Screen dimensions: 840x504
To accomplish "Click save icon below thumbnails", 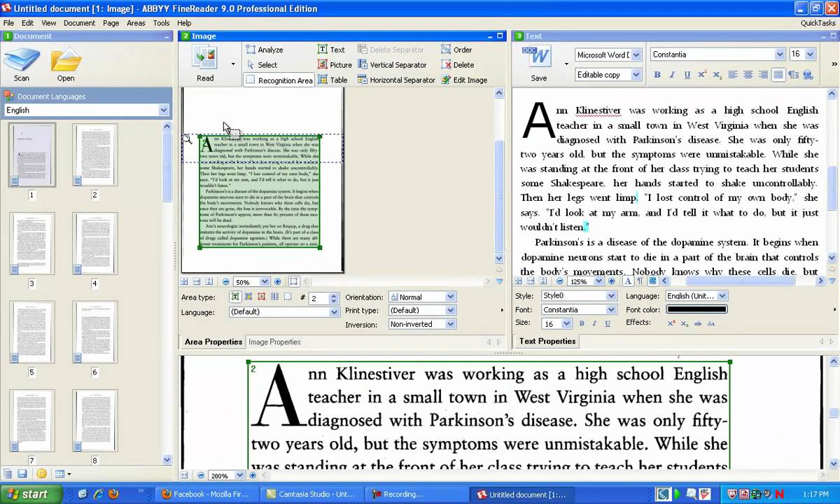I will [22, 474].
